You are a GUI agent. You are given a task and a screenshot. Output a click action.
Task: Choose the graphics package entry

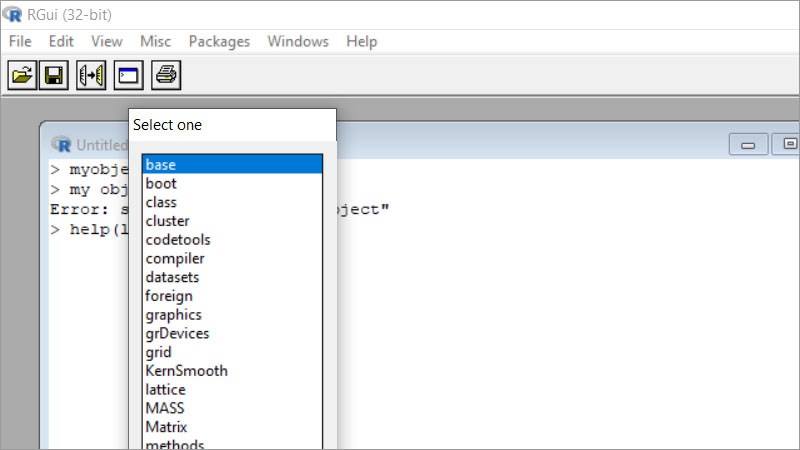pyautogui.click(x=232, y=314)
